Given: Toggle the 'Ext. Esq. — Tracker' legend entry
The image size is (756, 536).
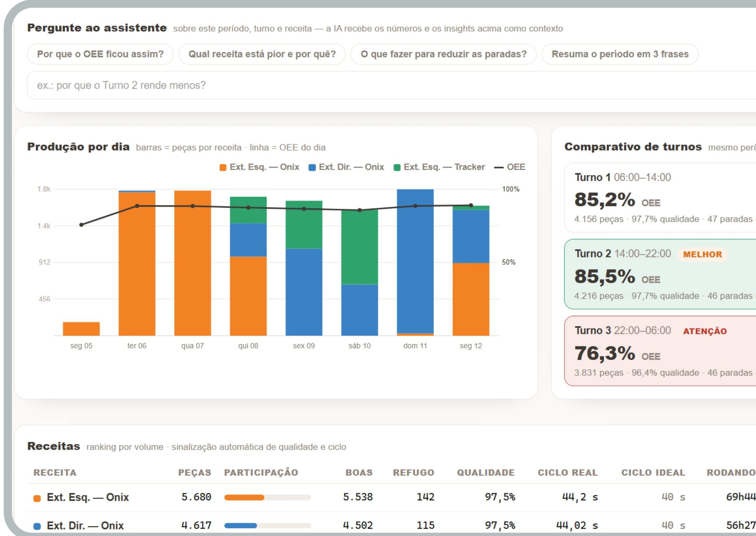Looking at the screenshot, I should coord(439,167).
